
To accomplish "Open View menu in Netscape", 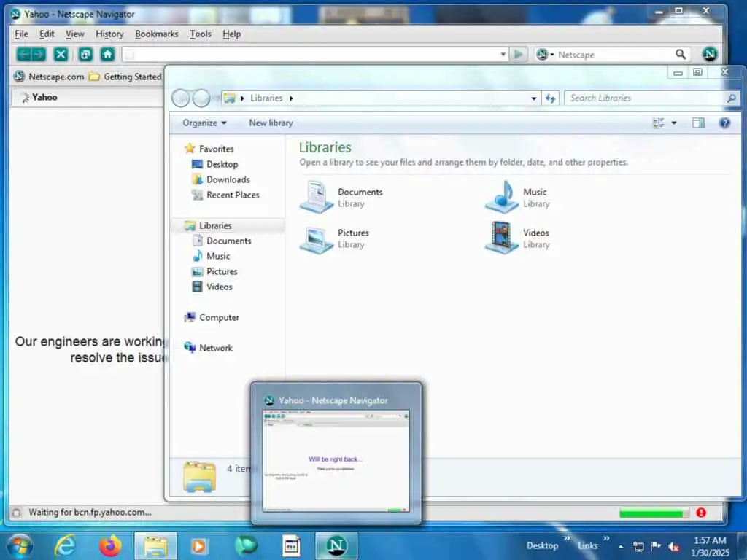I will pyautogui.click(x=75, y=34).
